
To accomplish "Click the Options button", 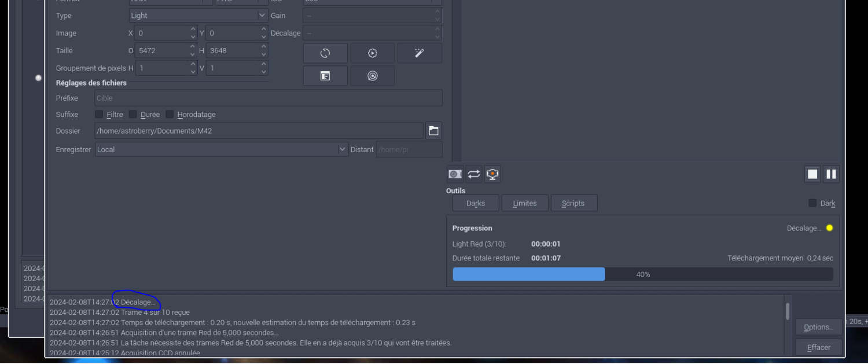I will tap(818, 326).
